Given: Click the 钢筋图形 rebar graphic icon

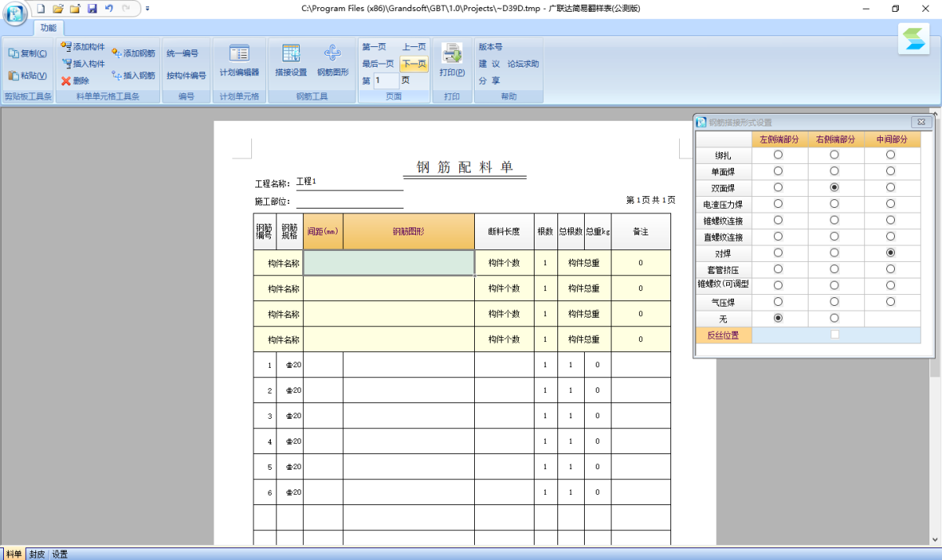Looking at the screenshot, I should [x=333, y=63].
